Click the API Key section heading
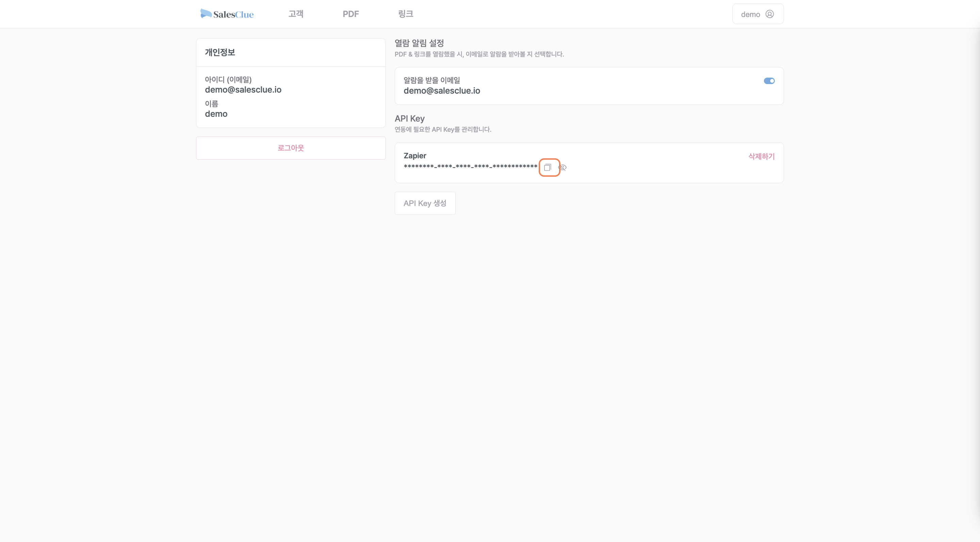This screenshot has height=542, width=980. [409, 119]
